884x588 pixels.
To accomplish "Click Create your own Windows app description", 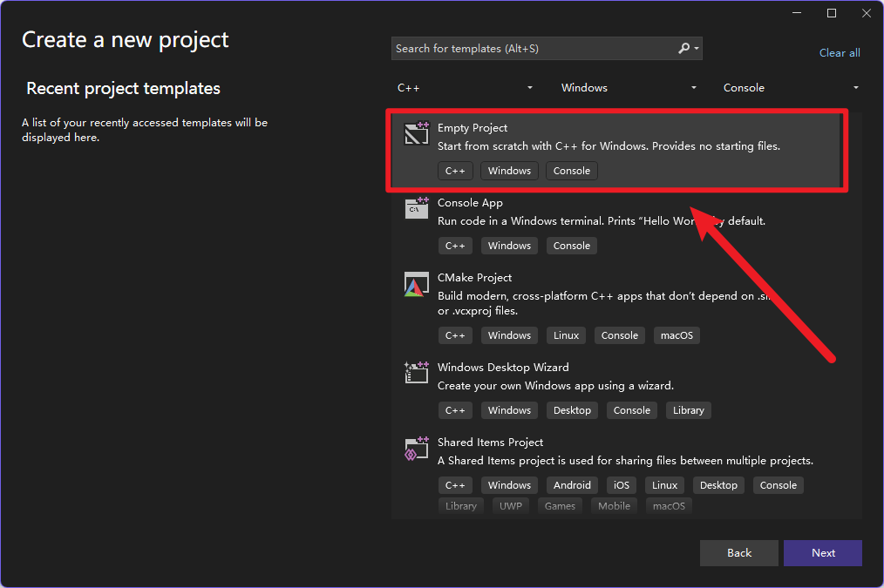I will click(x=556, y=386).
